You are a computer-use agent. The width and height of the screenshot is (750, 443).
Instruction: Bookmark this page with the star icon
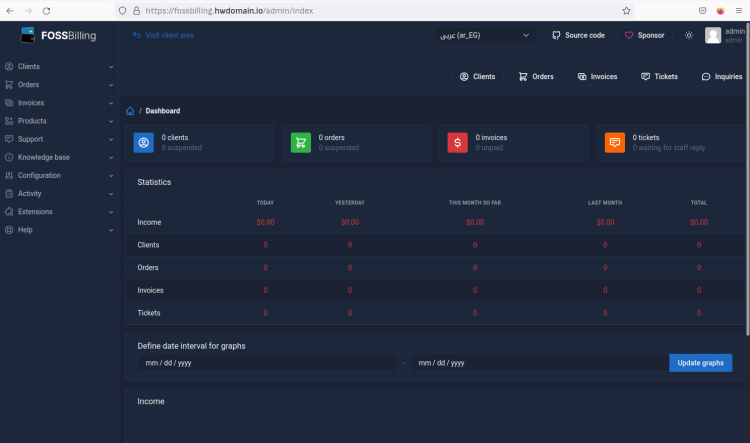coord(627,10)
